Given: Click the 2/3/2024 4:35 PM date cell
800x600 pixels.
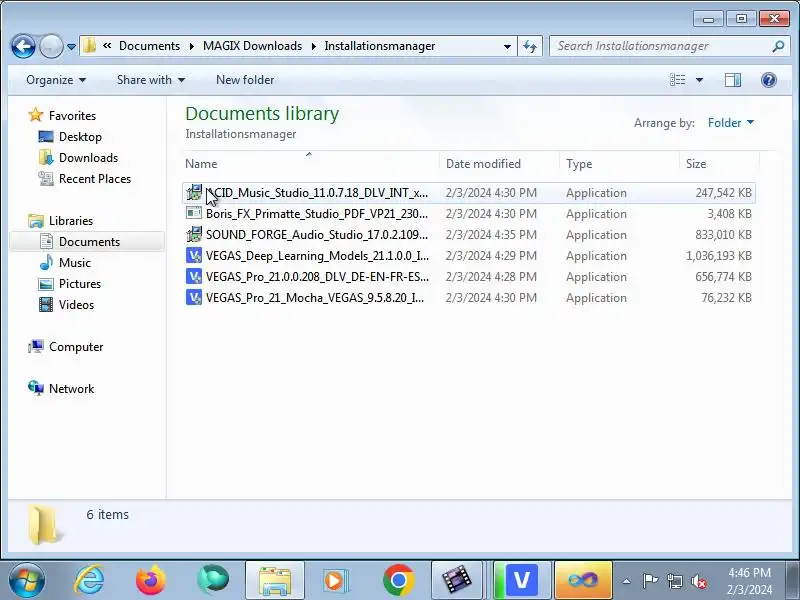Looking at the screenshot, I should point(491,235).
